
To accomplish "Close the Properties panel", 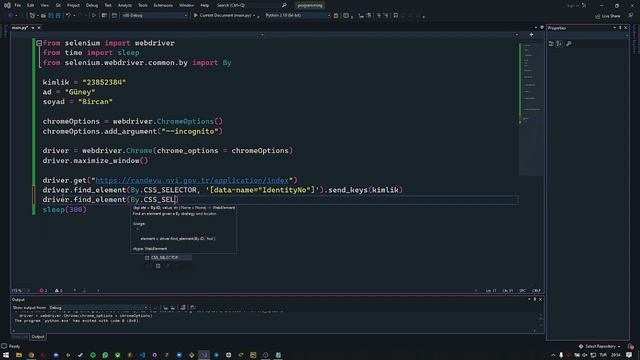I will (x=625, y=28).
